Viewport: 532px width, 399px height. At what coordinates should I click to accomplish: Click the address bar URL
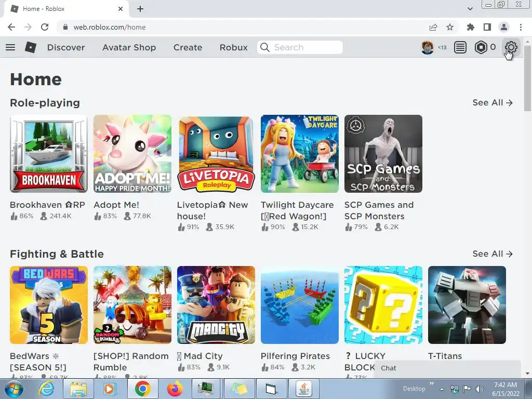[x=110, y=27]
